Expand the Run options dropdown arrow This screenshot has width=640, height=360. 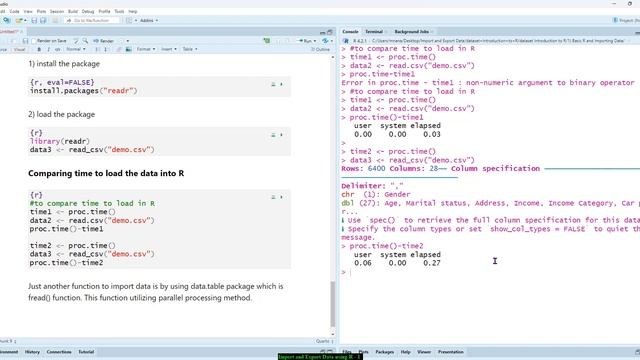(x=315, y=41)
